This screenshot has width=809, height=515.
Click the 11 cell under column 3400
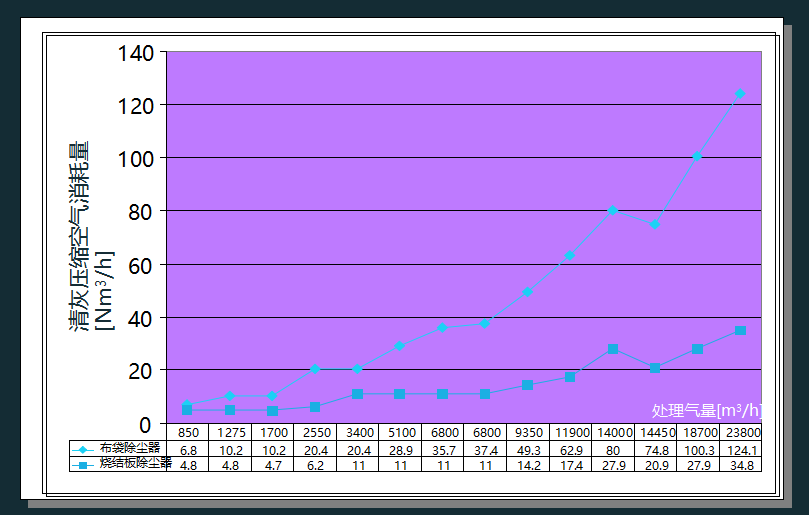(358, 465)
